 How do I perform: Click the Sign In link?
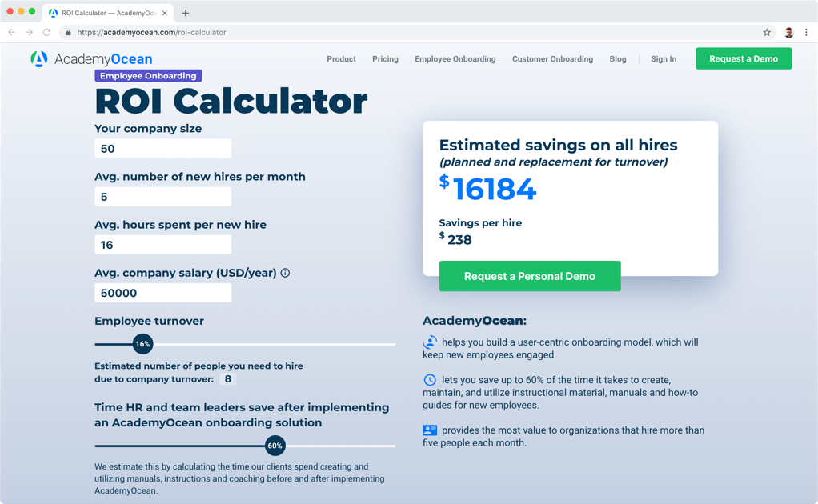coord(664,59)
